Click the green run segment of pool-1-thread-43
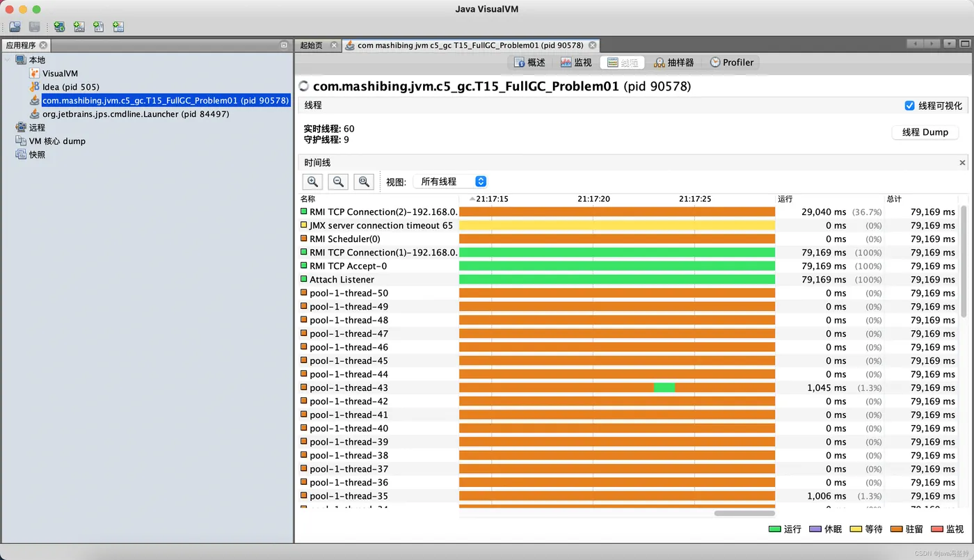Viewport: 974px width, 560px height. (664, 387)
